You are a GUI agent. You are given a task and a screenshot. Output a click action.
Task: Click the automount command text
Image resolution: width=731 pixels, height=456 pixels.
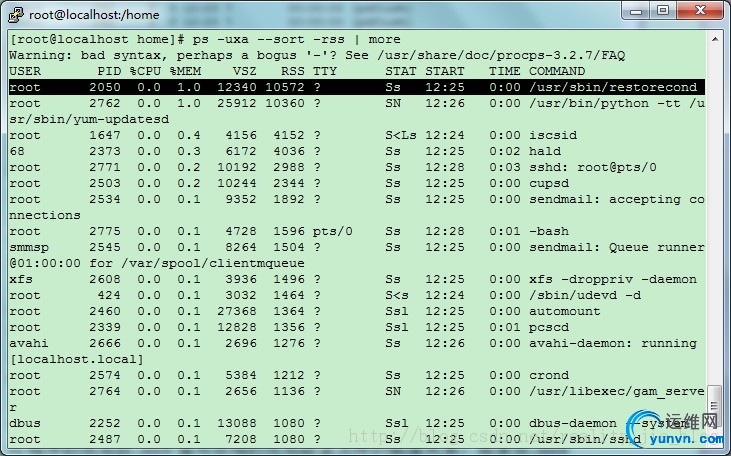[565, 311]
